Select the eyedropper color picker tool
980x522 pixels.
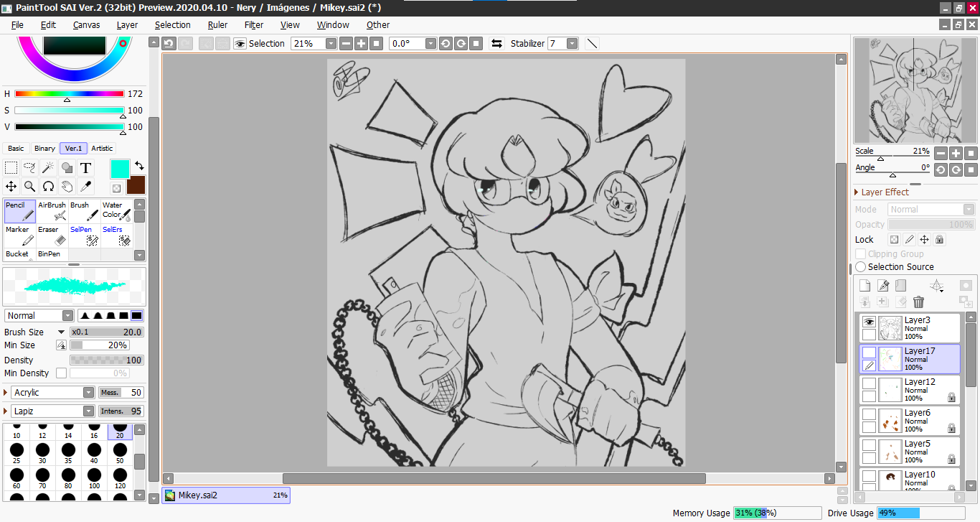coord(86,187)
